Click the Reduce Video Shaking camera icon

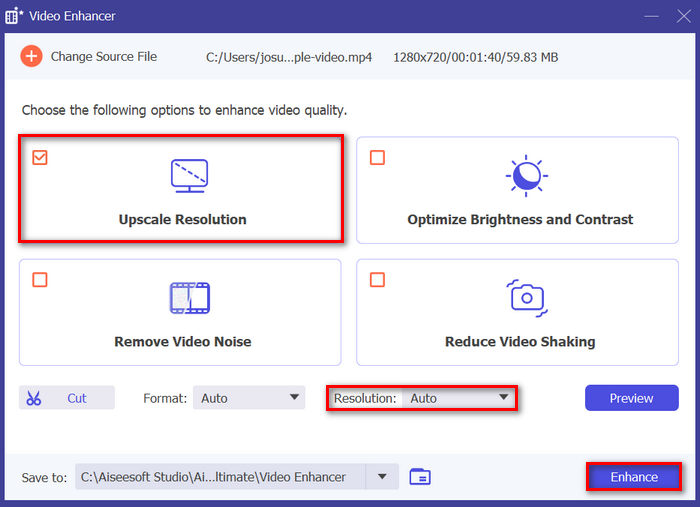click(527, 298)
